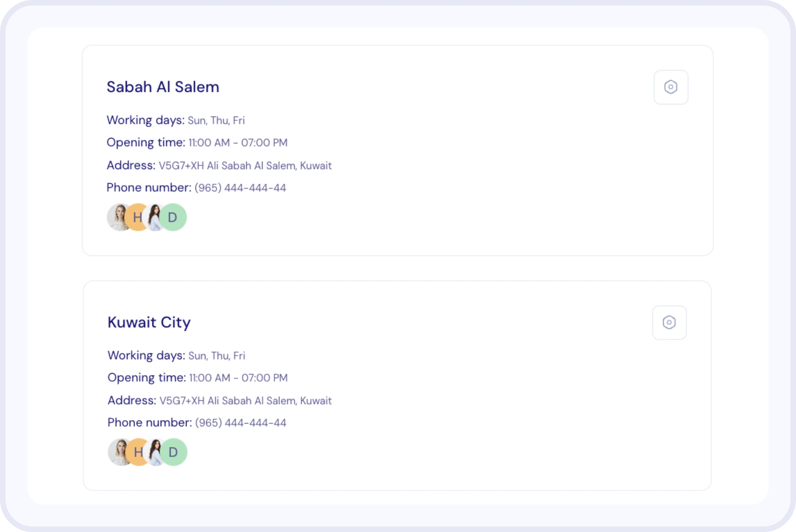The height and width of the screenshot is (532, 796).
Task: Select the Sabah Al Salem branch title
Action: [x=163, y=87]
